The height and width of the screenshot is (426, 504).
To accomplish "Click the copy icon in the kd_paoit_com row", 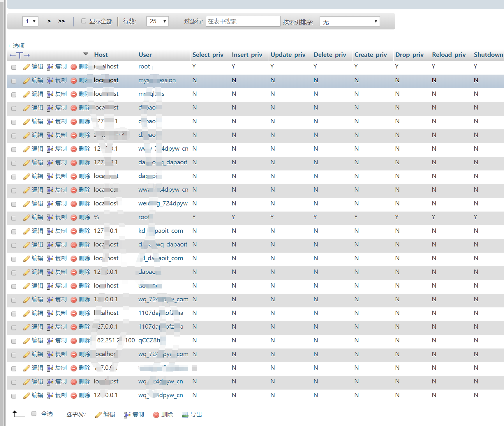I will pyautogui.click(x=50, y=231).
